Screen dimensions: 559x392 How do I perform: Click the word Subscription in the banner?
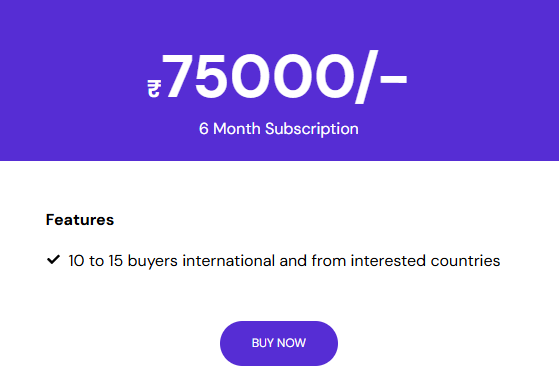(x=312, y=129)
